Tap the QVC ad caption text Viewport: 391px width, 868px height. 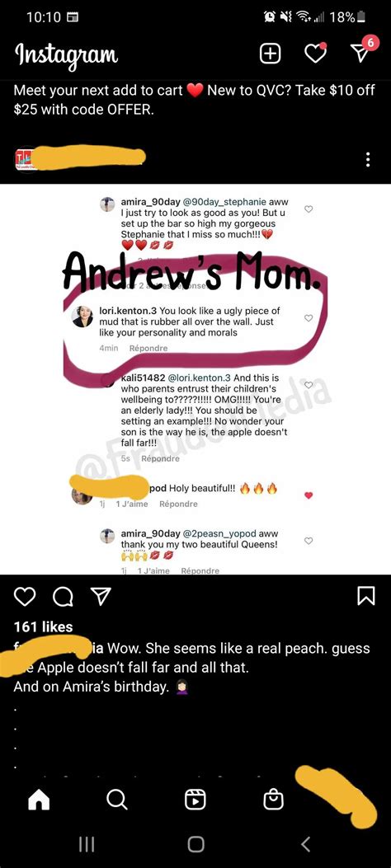[194, 100]
